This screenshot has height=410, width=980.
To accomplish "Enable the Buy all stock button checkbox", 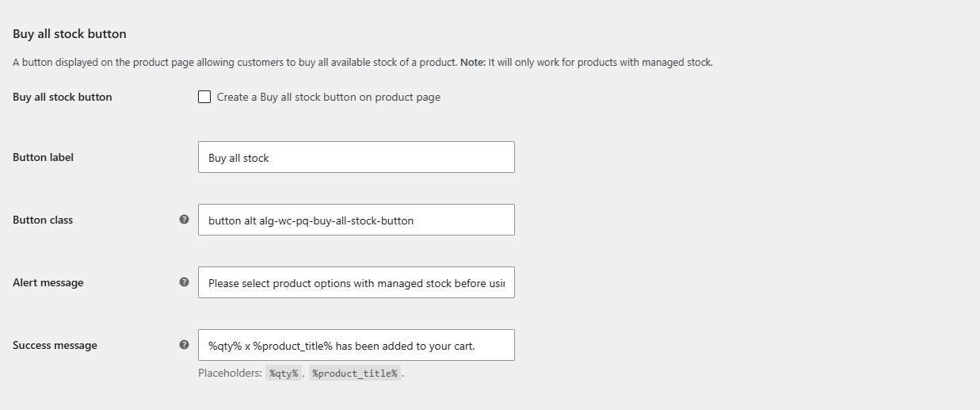I will [x=204, y=97].
